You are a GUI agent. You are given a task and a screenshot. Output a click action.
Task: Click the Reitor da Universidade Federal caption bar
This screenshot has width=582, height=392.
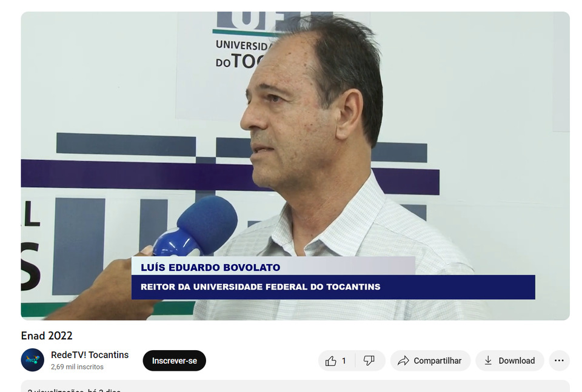click(x=333, y=287)
